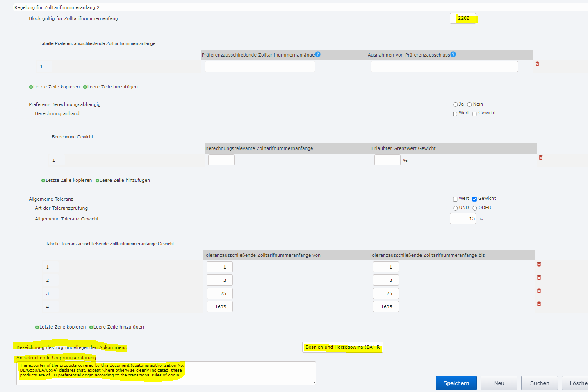588x392 pixels.
Task: Edit the 15% Allgemeine Toleranz Gewicht value
Action: click(463, 218)
